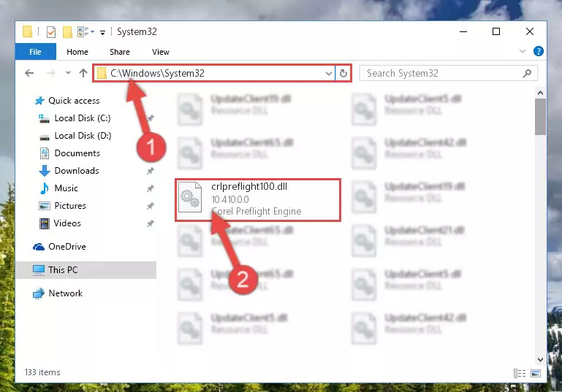Go back with the left arrow
This screenshot has height=392, width=562.
pos(29,73)
